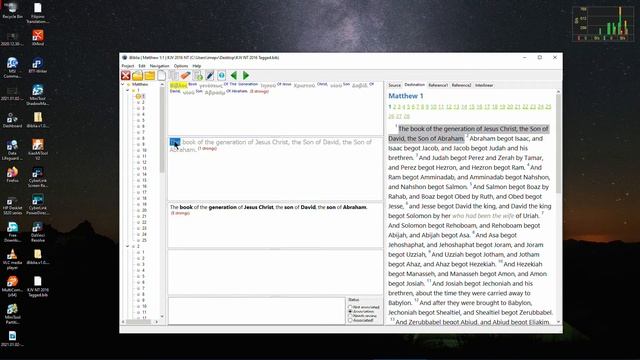This screenshot has width=640, height=360.
Task: Open the Navigation menu
Action: tap(159, 66)
